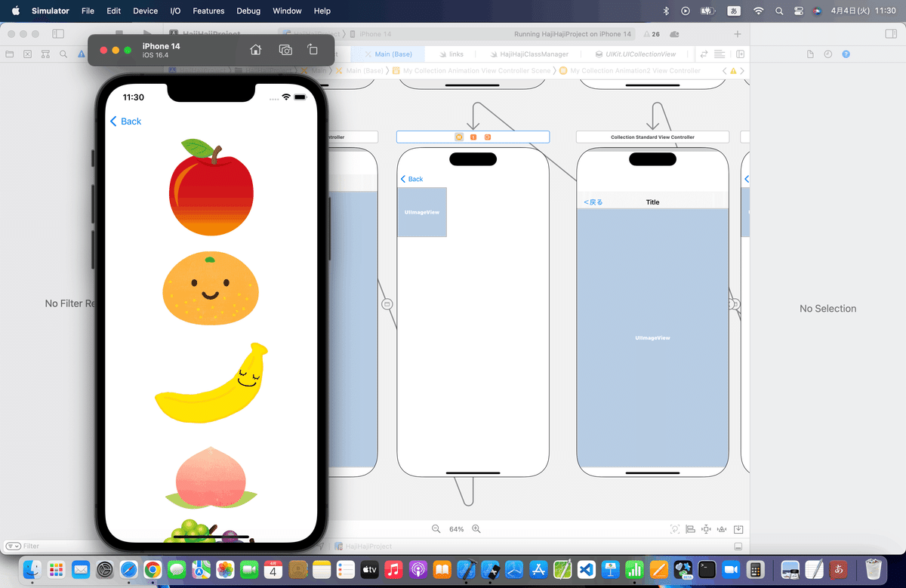This screenshot has width=906, height=588.
Task: Open Resolve Auto Layout Issues menu
Action: (x=722, y=529)
